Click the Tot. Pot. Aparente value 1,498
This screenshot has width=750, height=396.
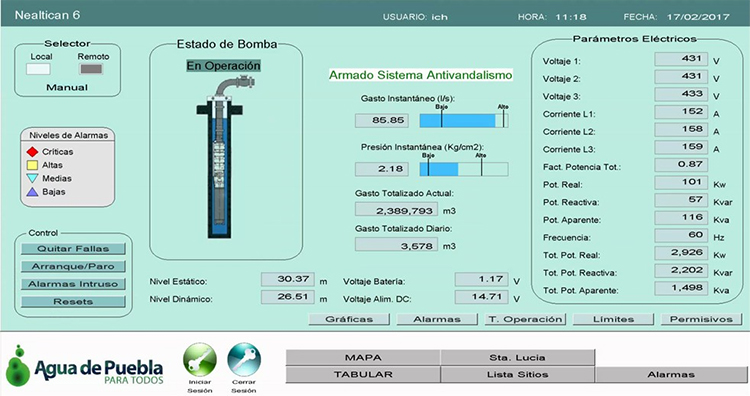point(681,288)
